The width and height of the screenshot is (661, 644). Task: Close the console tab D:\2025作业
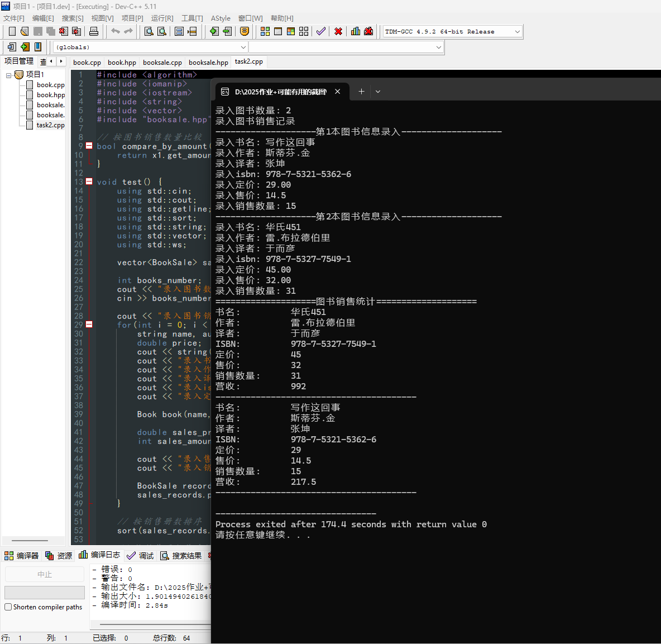pos(337,92)
